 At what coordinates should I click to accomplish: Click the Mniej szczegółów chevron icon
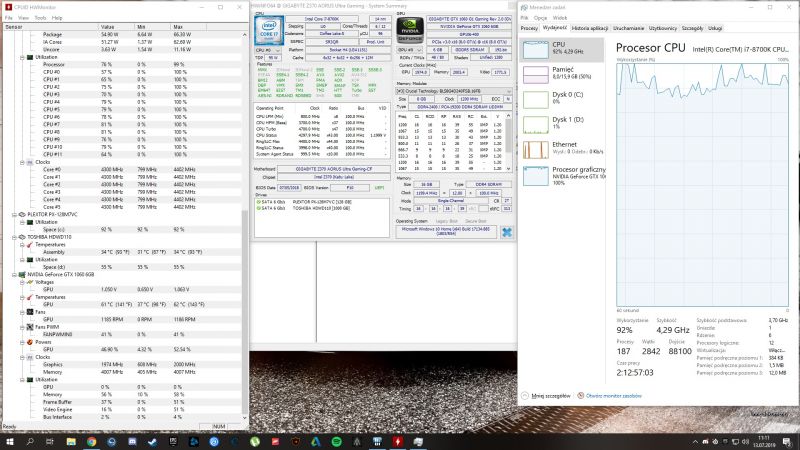[x=525, y=396]
